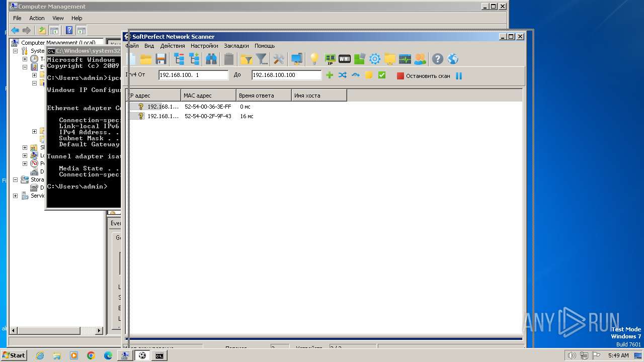
Task: Click the IP network card icon
Action: [330, 59]
